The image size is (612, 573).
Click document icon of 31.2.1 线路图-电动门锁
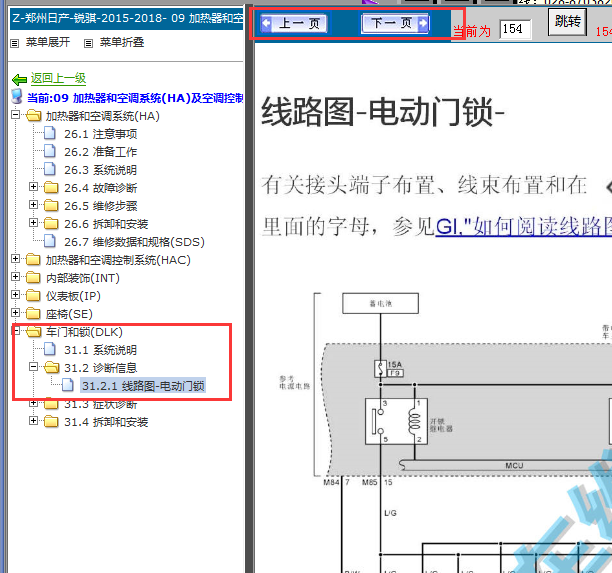tap(68, 385)
